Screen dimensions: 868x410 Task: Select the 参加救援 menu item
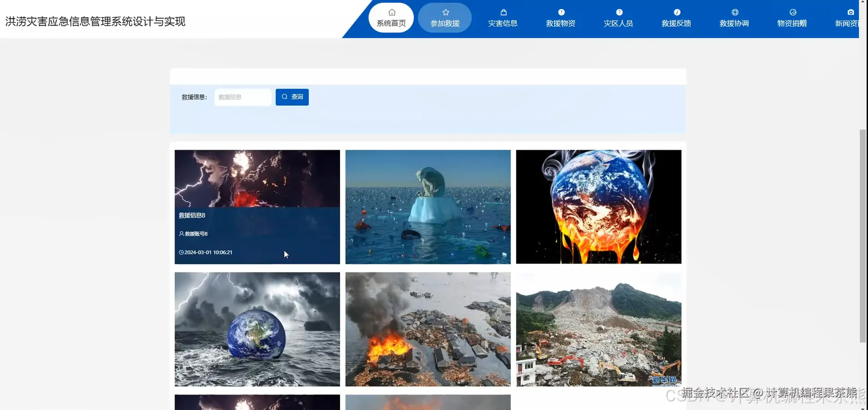[445, 18]
